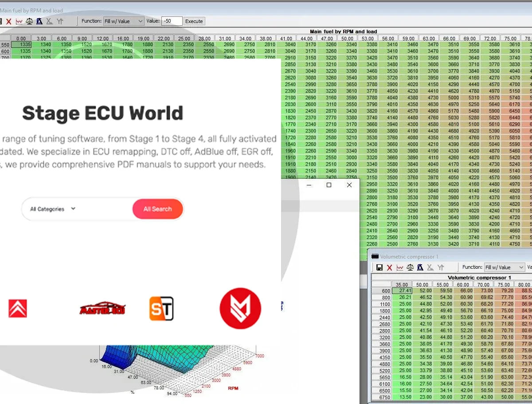Click blue weight icon in Volumetric compressor toolbar
Viewport: 532px width, 404px height.
[x=420, y=267]
